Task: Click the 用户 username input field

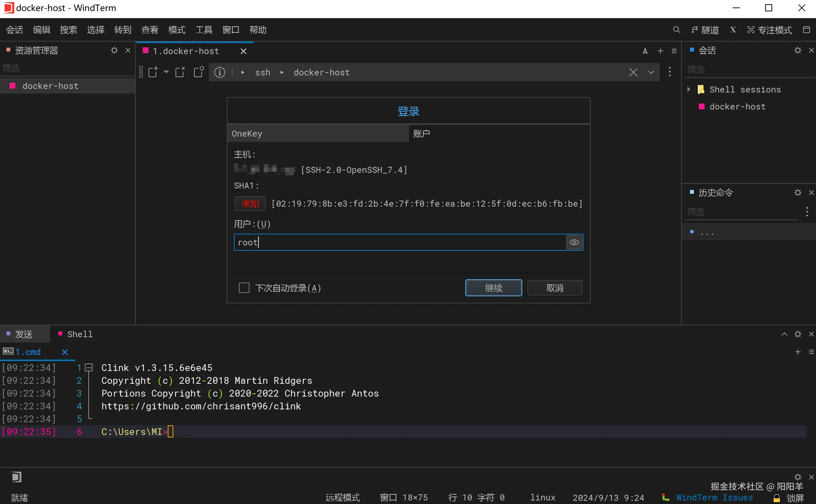Action: [x=399, y=243]
